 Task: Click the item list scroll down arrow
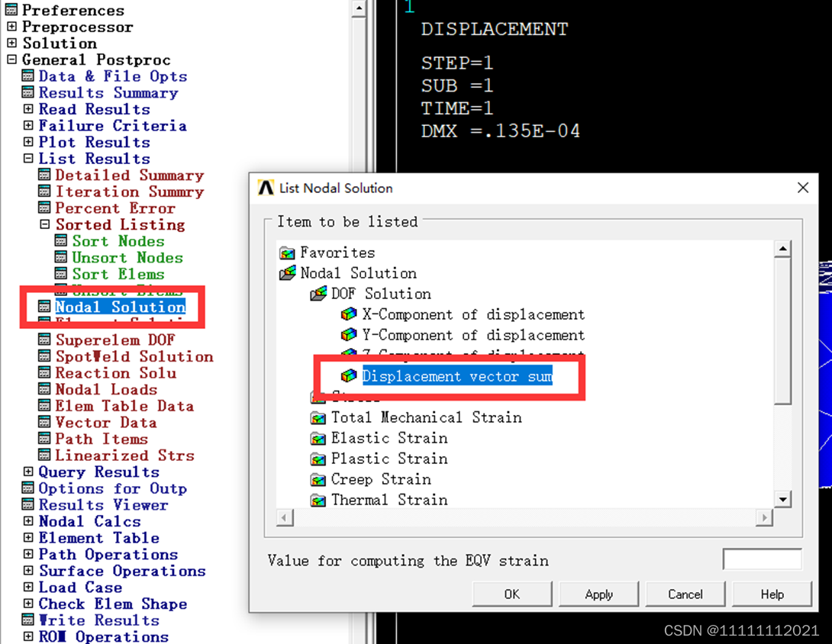pos(782,500)
